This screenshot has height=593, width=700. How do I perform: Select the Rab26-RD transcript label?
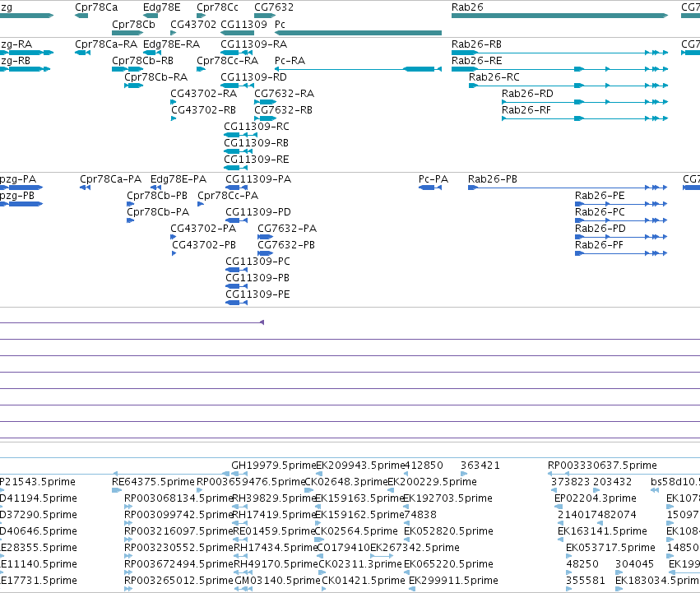(527, 93)
